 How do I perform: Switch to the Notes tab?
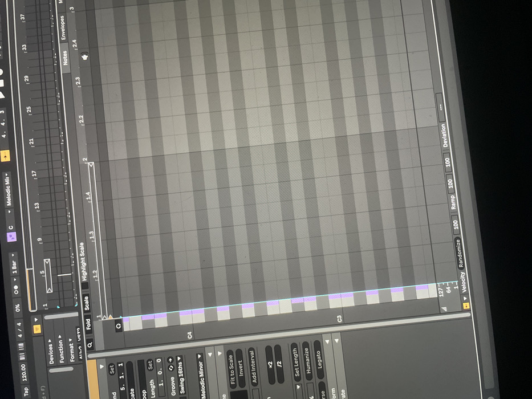tap(65, 58)
